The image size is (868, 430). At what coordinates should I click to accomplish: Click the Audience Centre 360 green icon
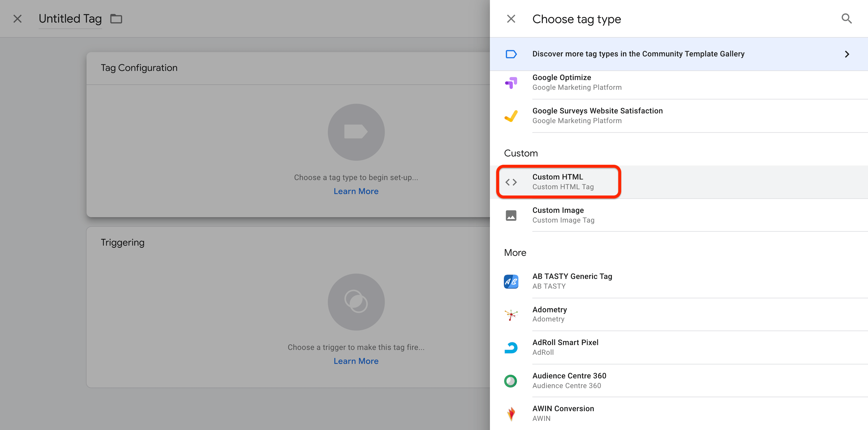coord(511,381)
